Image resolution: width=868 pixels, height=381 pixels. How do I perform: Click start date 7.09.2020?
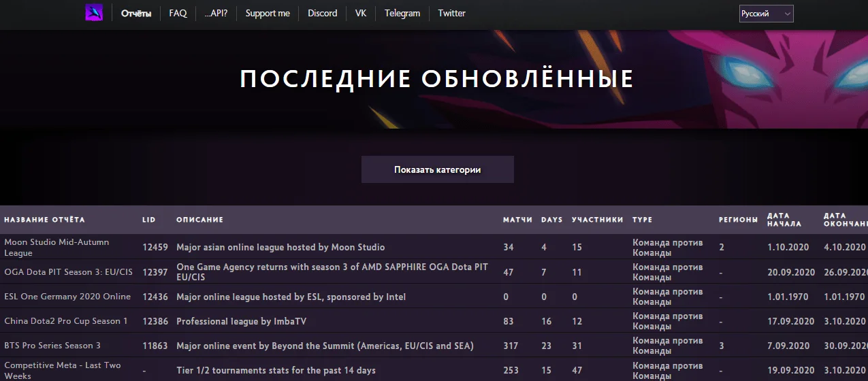(788, 345)
